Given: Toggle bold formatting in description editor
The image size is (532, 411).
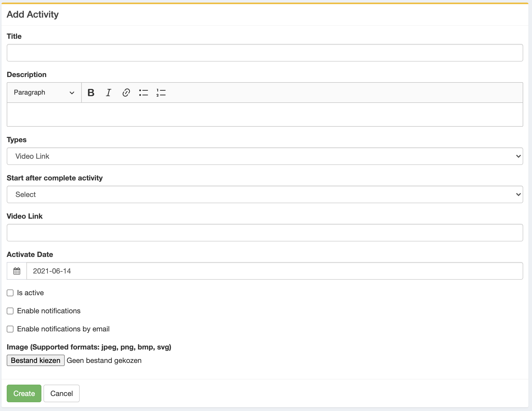Looking at the screenshot, I should pos(91,93).
